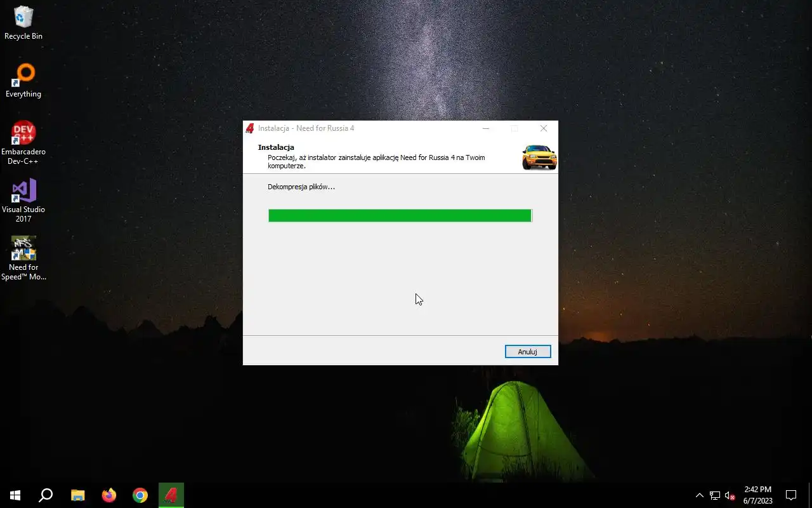812x508 pixels.
Task: Click the Show desktop strip at taskbar end
Action: pos(810,495)
